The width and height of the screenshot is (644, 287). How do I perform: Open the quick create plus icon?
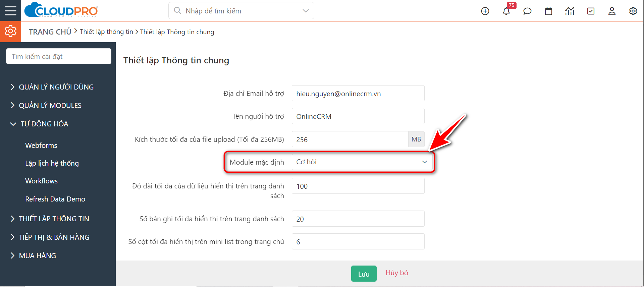coord(485,11)
